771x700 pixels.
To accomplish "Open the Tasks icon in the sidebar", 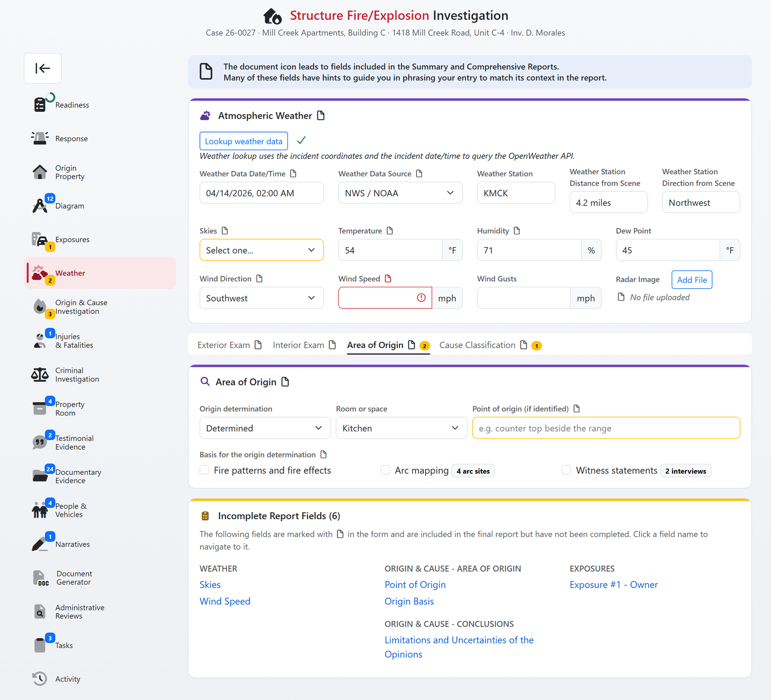I will tap(40, 645).
